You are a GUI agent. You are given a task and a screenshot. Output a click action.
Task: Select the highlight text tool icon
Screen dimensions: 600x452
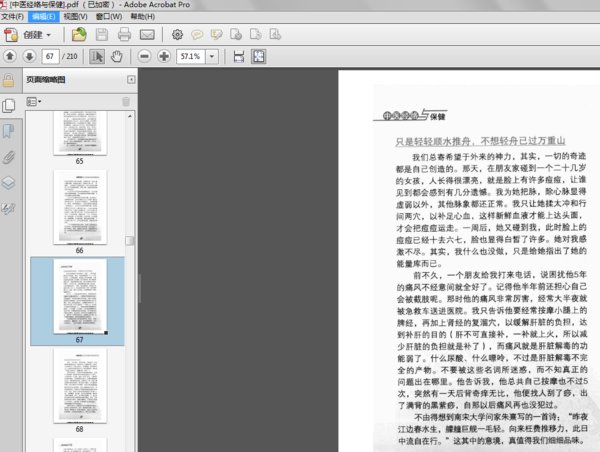217,35
